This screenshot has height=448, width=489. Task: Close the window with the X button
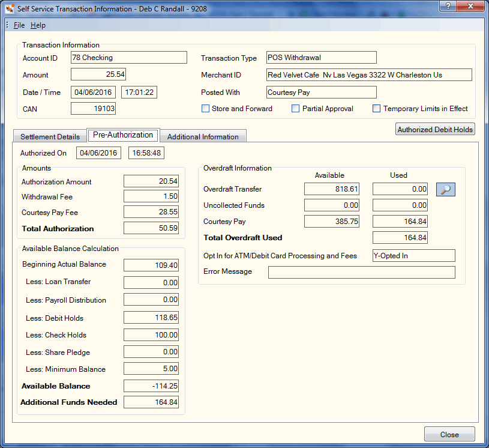coord(470,6)
